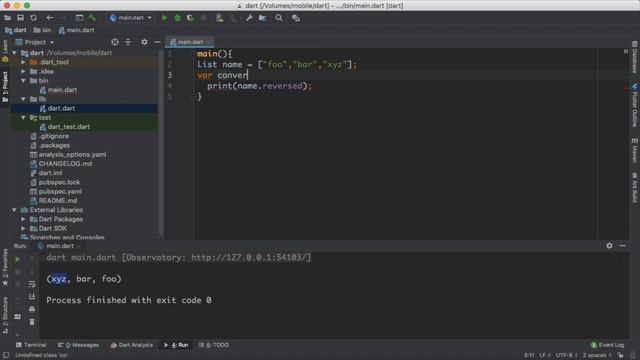Open the 4: Run tool window tab

(176, 345)
